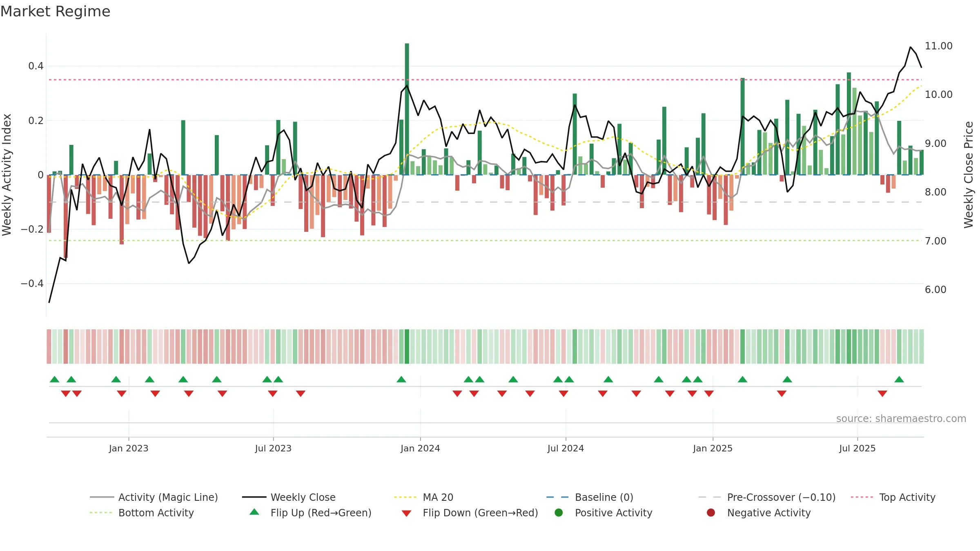The height and width of the screenshot is (551, 980).
Task: Click the Pre-Crossover (−0.10) legend entry
Action: click(767, 497)
